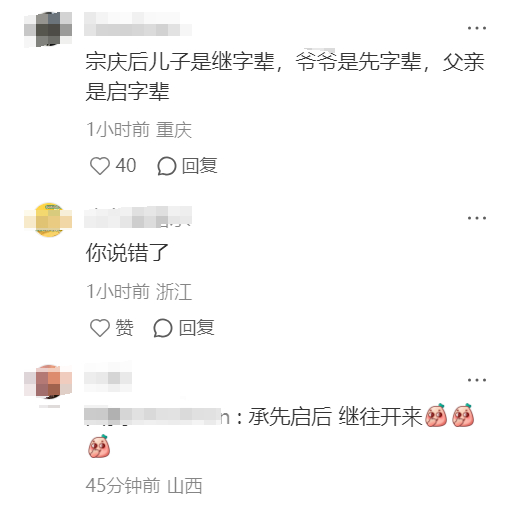Open second commenter's yellow avatar
This screenshot has height=505, width=516.
[48, 220]
